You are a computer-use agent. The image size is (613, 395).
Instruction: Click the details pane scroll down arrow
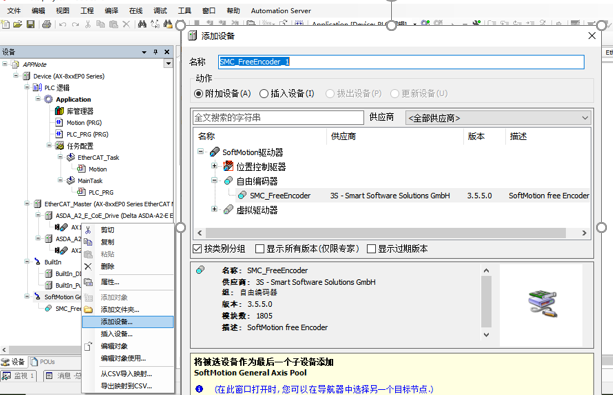click(486, 335)
